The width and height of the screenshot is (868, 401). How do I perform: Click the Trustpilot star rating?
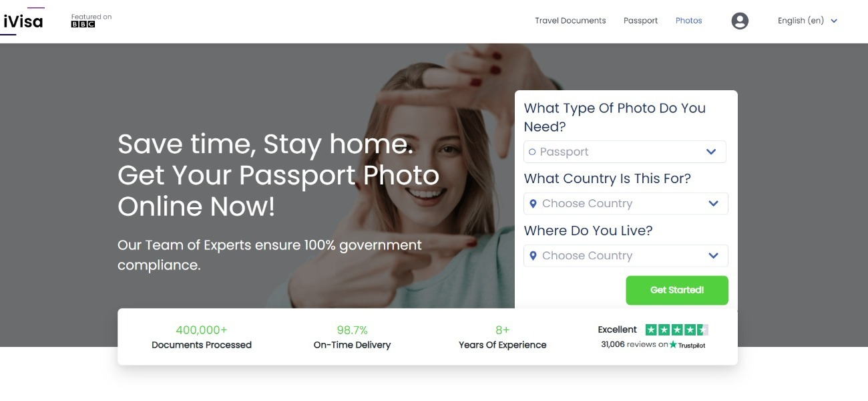pyautogui.click(x=676, y=329)
